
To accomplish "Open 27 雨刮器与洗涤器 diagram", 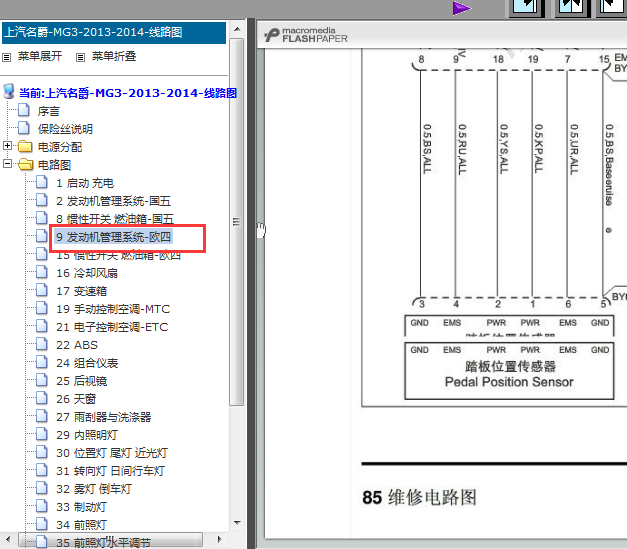I will (x=104, y=417).
